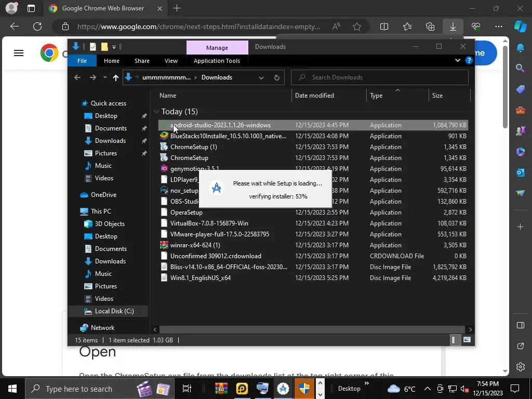Screen dimensions: 532x399
Task: Show hidden system tray icons chevron
Action: coord(427,389)
